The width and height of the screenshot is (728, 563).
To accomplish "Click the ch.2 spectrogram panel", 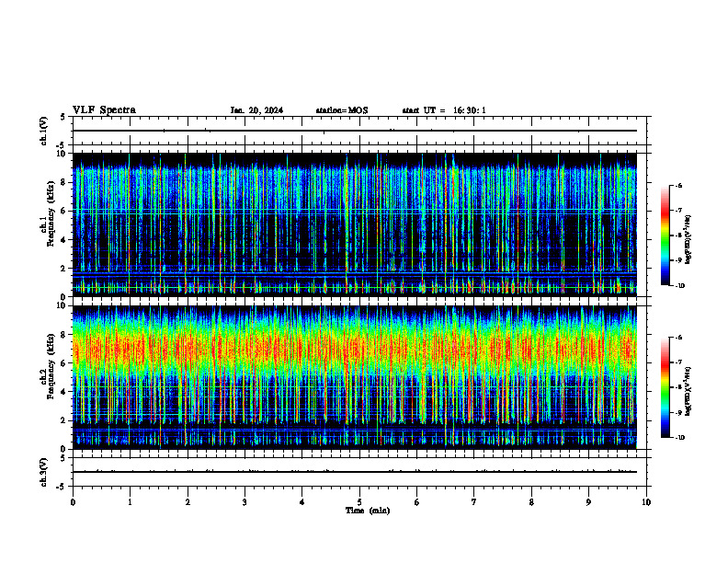I will 354,377.
